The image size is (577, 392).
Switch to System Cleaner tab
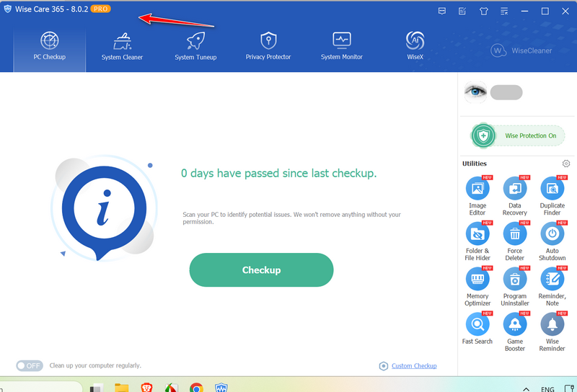(122, 47)
